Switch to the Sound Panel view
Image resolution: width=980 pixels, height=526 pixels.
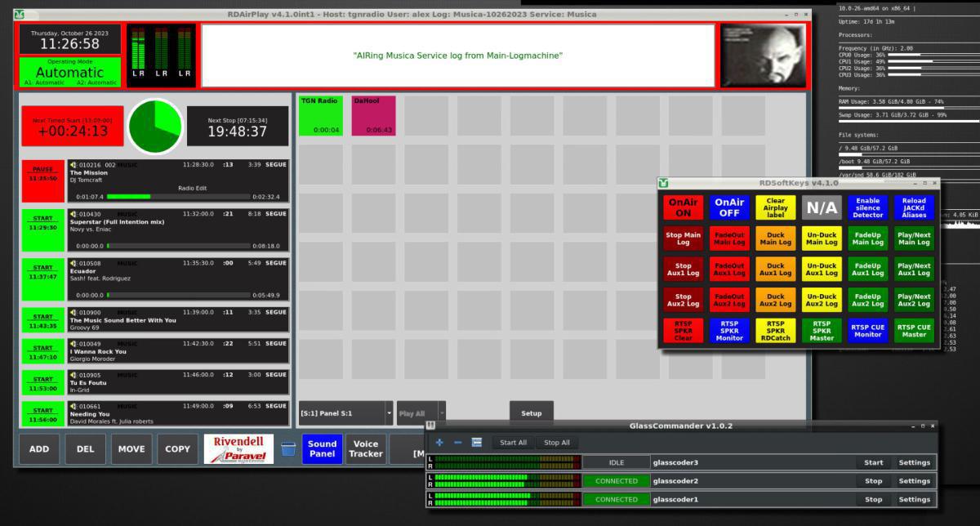pos(322,448)
